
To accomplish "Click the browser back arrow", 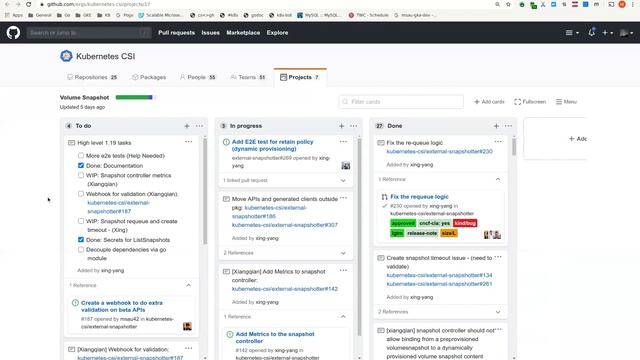I will (7, 4).
